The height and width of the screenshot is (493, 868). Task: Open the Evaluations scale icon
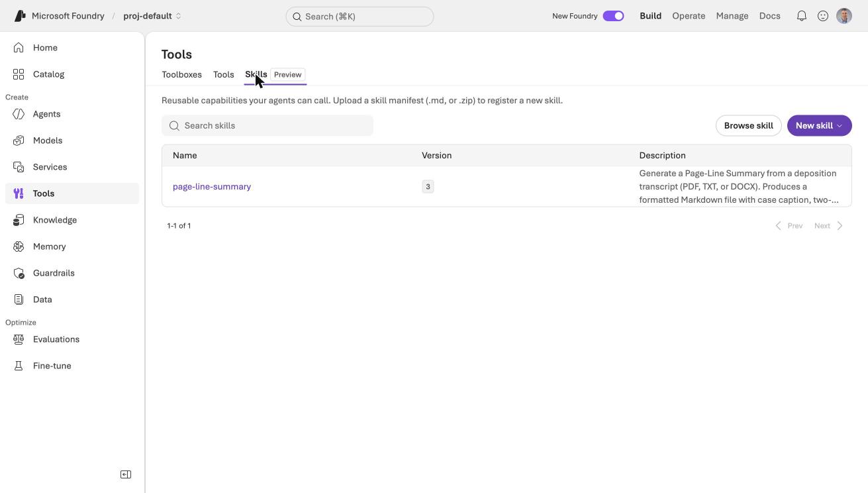19,339
